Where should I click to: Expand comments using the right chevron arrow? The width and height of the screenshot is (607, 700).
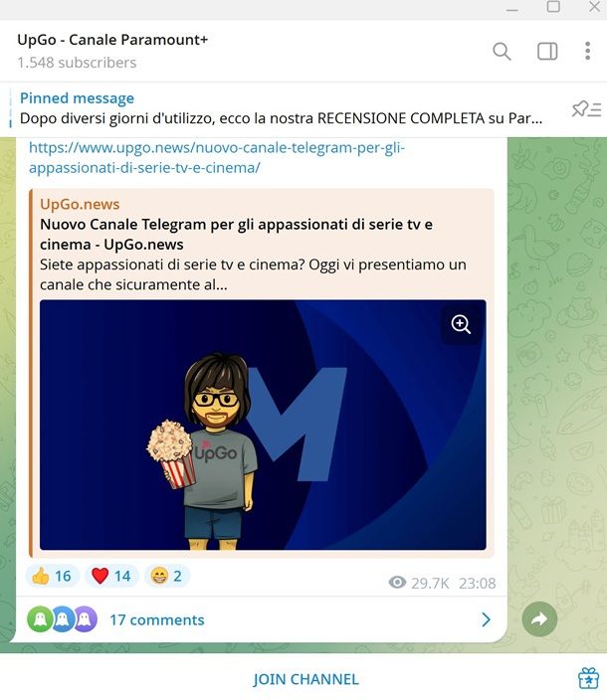pyautogui.click(x=487, y=619)
